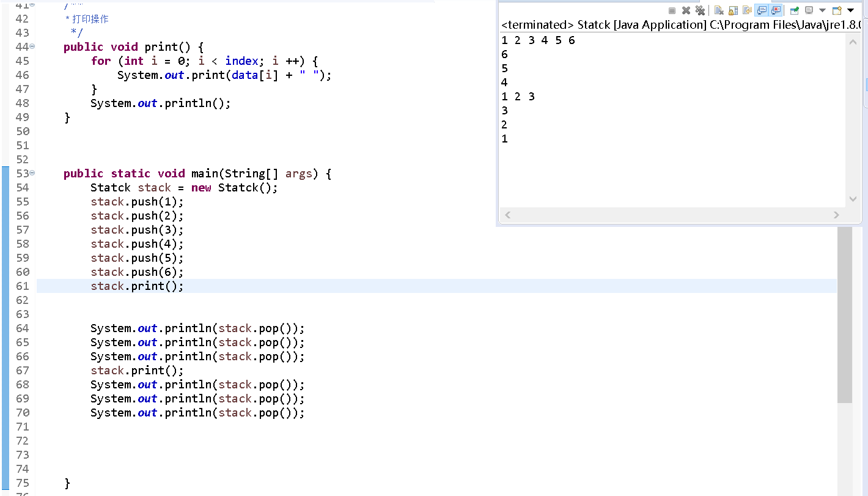Image resolution: width=868 pixels, height=496 pixels.
Task: Click line number 75 in the gutter
Action: tap(23, 483)
